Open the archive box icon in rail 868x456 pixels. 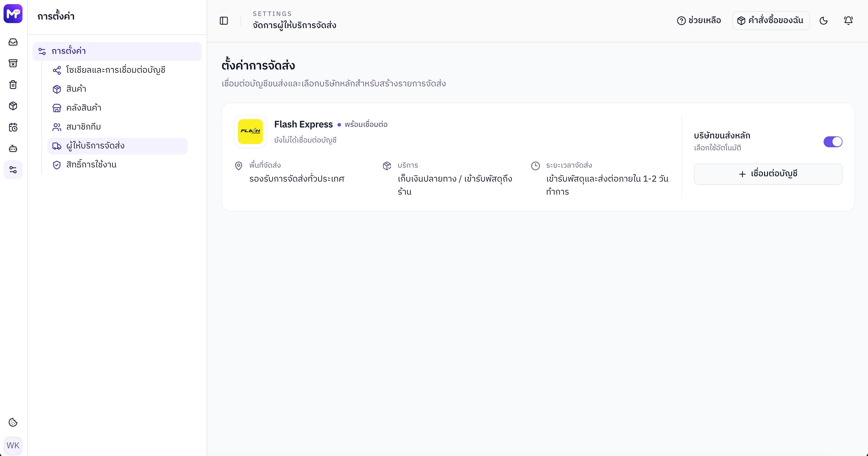13,63
